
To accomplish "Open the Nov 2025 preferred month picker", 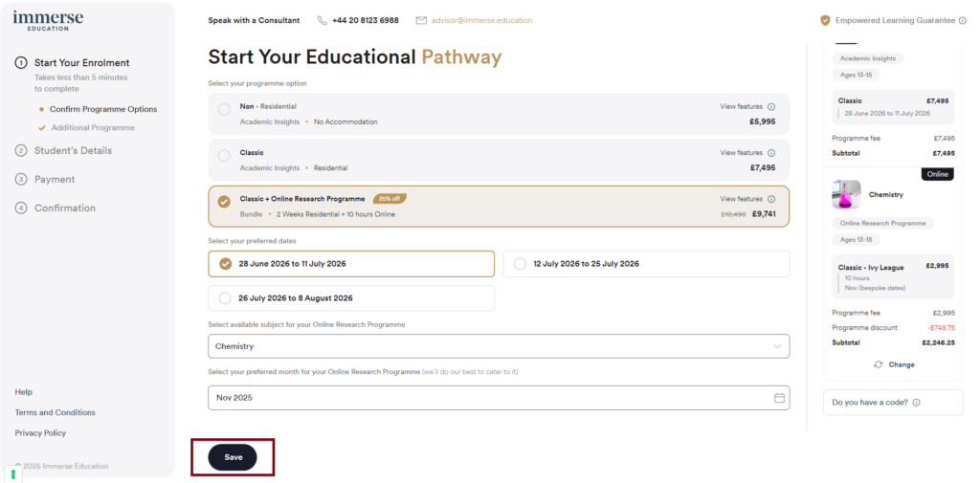I will 499,398.
